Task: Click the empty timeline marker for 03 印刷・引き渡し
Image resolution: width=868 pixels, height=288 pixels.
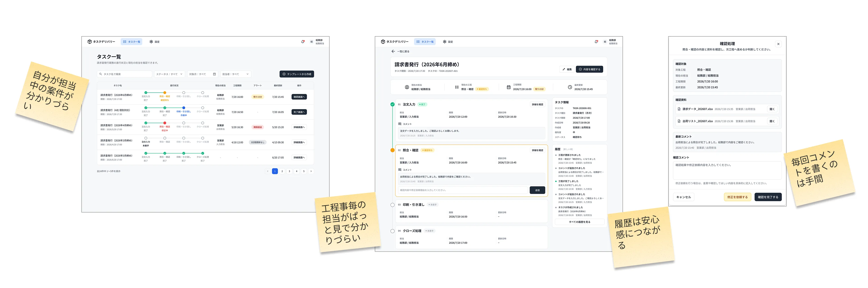Action: pos(392,205)
